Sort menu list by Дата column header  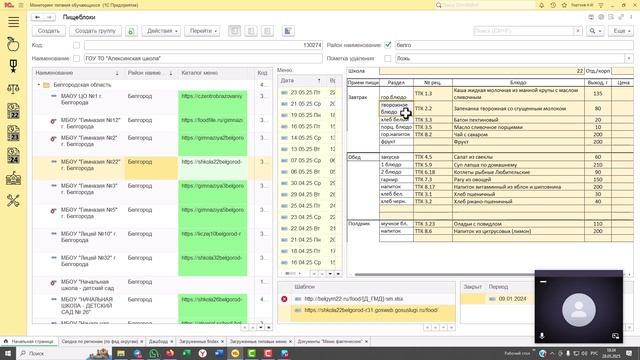(x=302, y=81)
